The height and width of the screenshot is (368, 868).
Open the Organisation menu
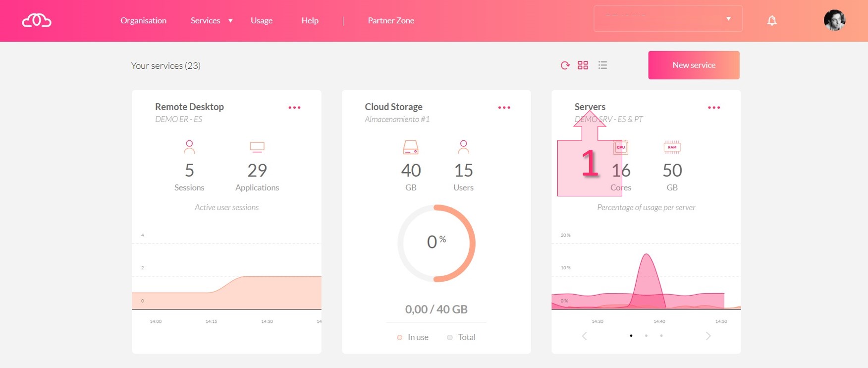pyautogui.click(x=143, y=20)
